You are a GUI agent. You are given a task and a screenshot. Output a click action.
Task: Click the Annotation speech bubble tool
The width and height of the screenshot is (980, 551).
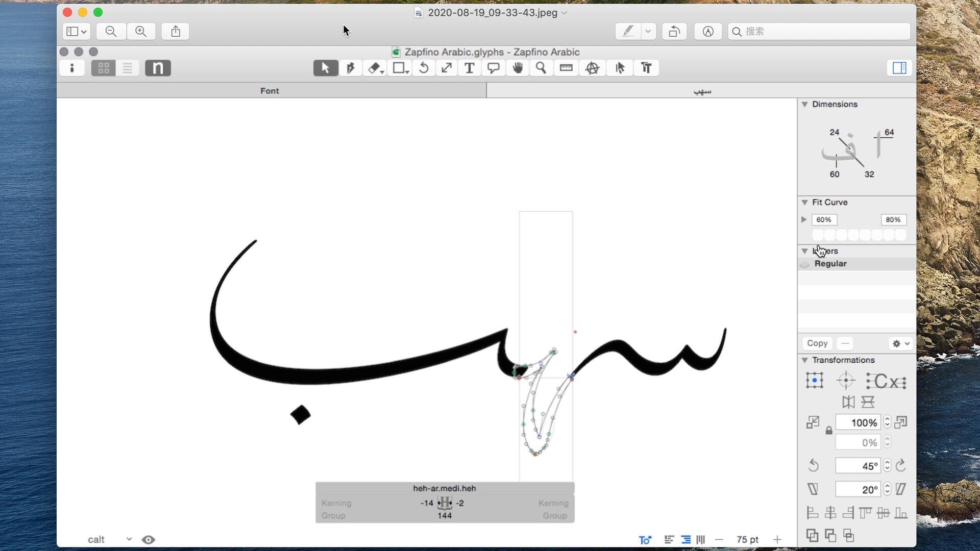click(493, 68)
